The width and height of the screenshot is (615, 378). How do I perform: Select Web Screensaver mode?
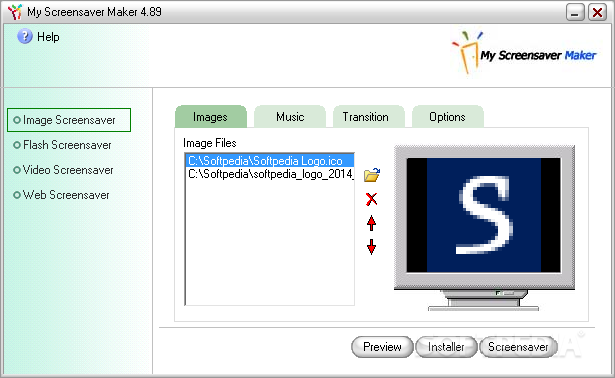coord(62,195)
